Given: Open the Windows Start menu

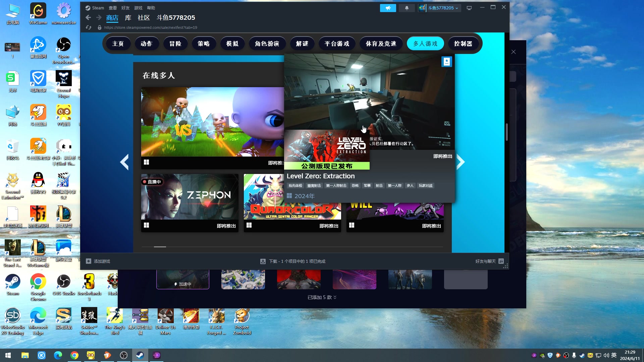Looking at the screenshot, I should (8, 355).
